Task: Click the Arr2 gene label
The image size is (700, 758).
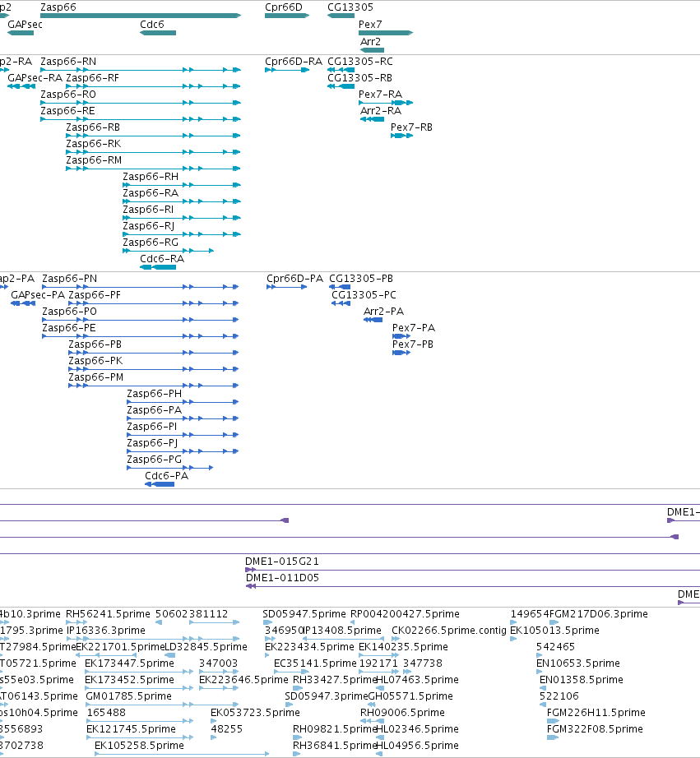Action: (370, 42)
